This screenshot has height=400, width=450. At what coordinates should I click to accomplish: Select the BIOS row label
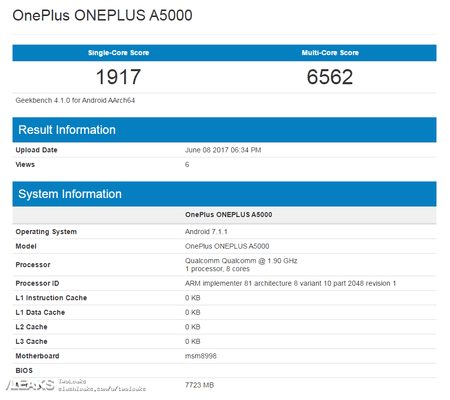click(x=24, y=371)
